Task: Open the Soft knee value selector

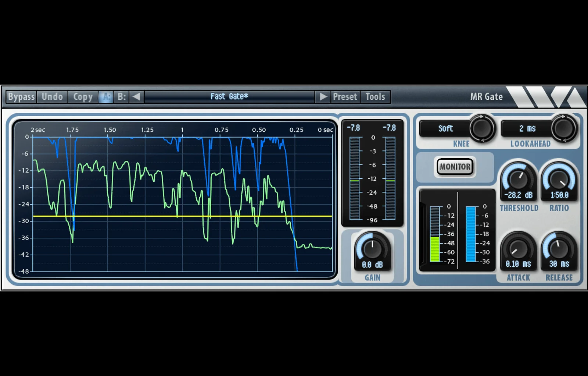Action: 445,128
